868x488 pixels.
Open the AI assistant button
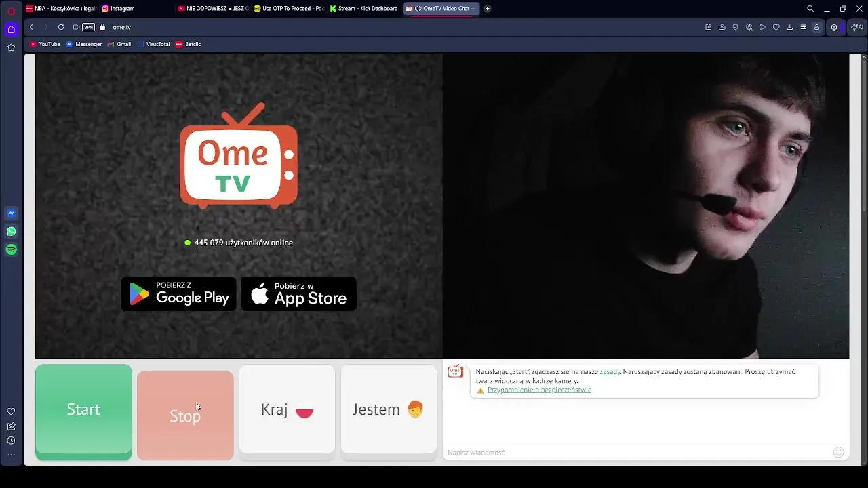(x=858, y=27)
